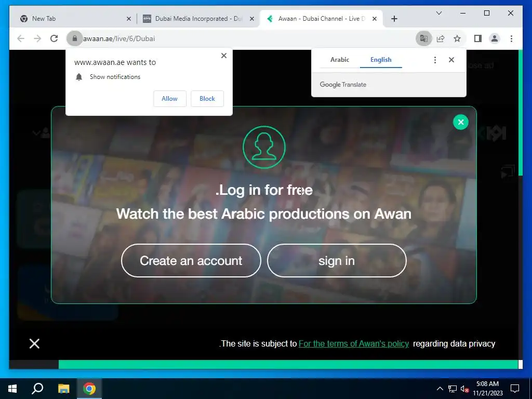Image resolution: width=532 pixels, height=399 pixels.
Task: Open the terms of Awan's policy link
Action: [353, 344]
